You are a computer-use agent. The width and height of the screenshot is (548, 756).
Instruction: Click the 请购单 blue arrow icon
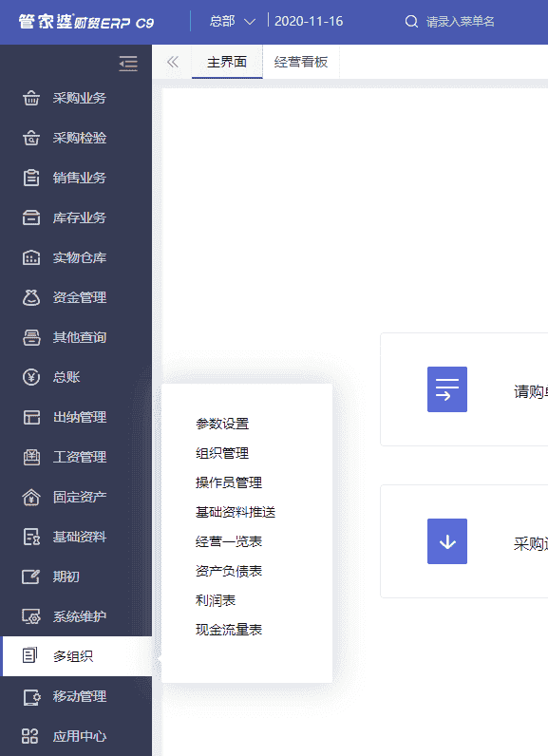[x=447, y=389]
